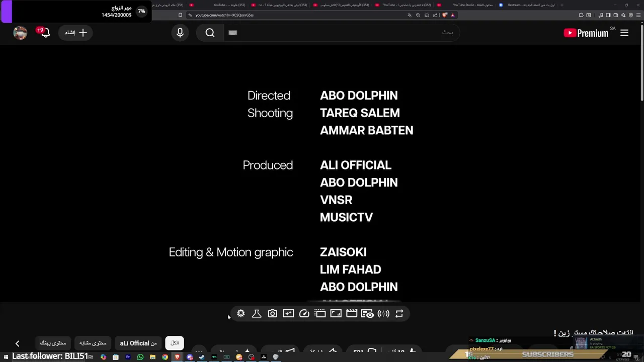Viewport: 644px width, 362px height.
Task: Select the 'محتوى مشابه' filter chip
Action: [x=93, y=343]
